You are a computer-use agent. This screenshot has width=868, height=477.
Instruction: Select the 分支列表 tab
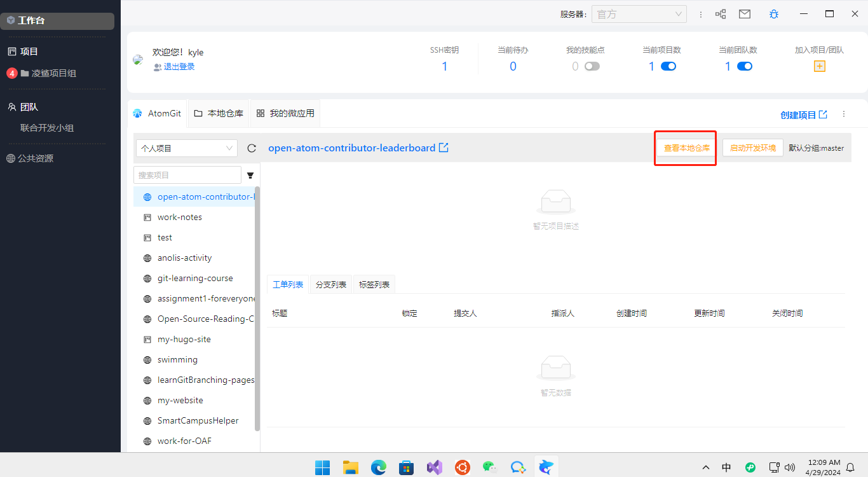click(x=331, y=284)
